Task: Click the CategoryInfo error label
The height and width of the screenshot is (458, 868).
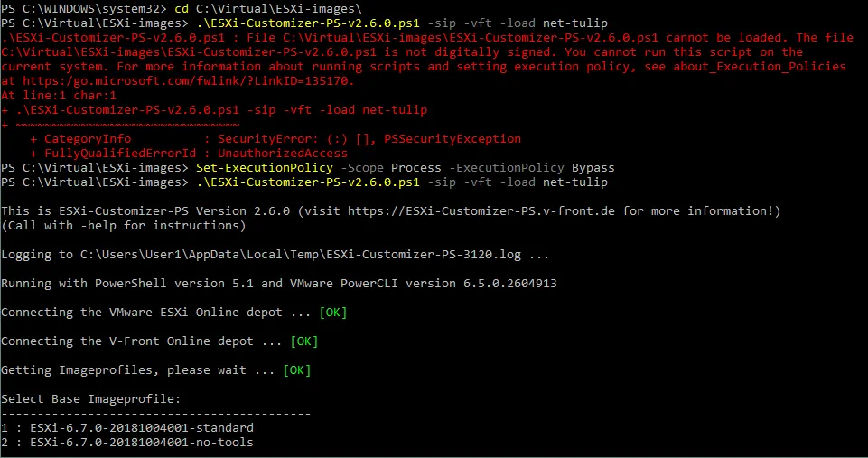Action: click(x=87, y=139)
